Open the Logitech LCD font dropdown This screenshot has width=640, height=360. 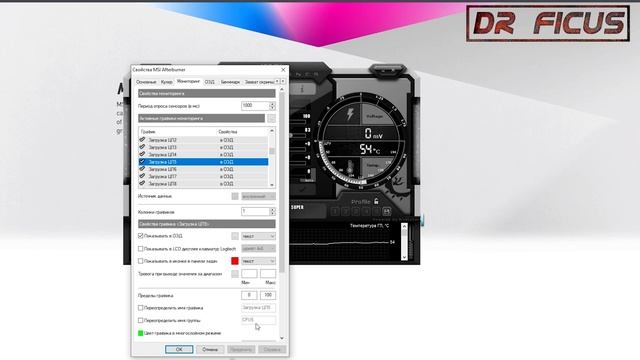258,249
